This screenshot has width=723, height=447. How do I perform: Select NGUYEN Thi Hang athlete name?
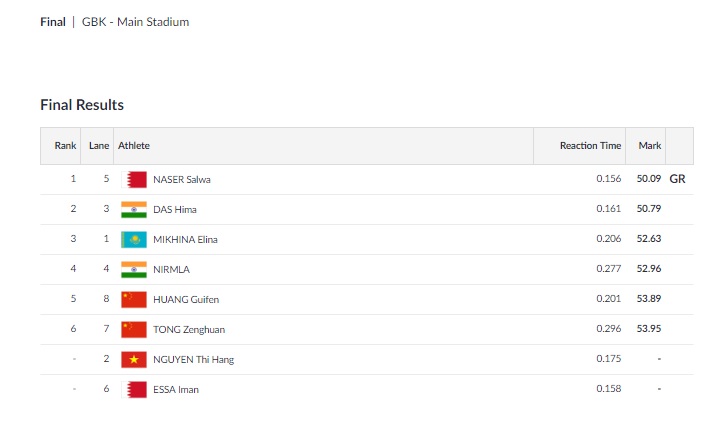click(194, 359)
